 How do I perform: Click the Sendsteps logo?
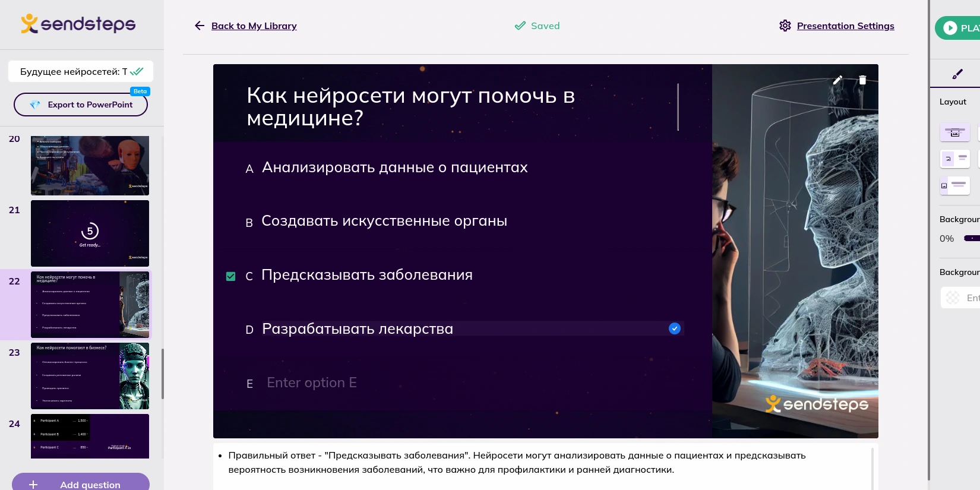tap(78, 24)
